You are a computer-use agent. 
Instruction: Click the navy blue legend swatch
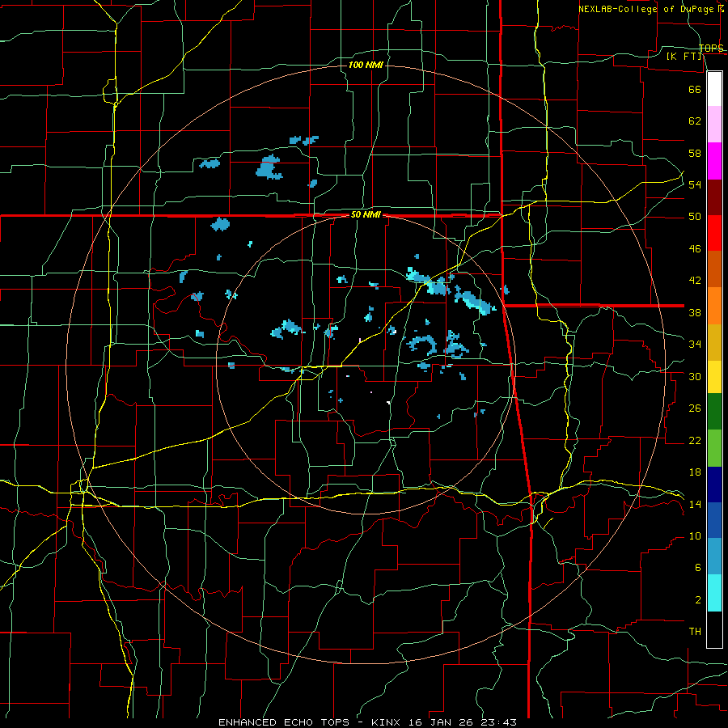click(714, 485)
